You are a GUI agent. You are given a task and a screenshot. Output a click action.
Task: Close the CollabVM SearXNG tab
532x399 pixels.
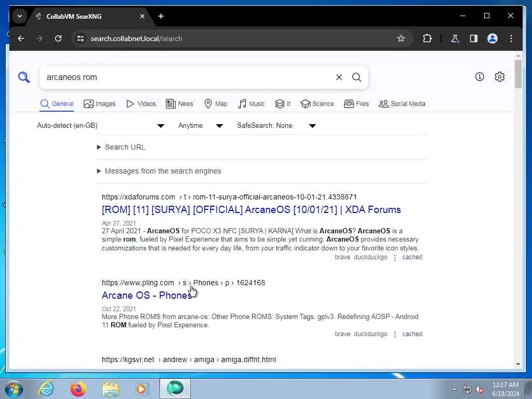pos(142,16)
